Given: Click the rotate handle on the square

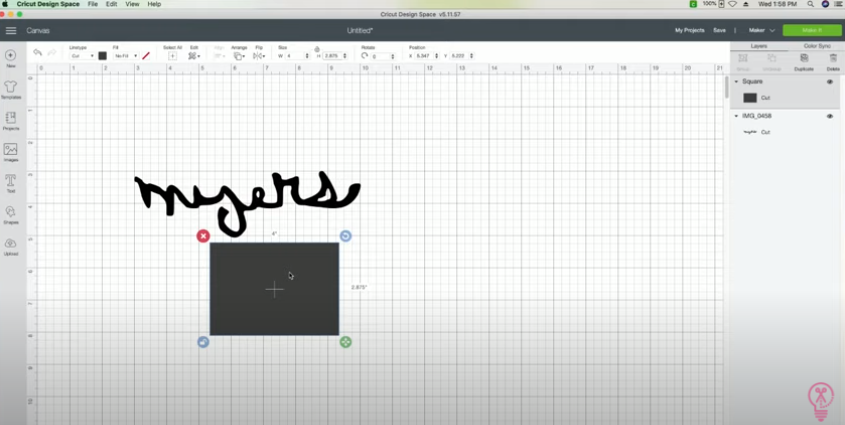Looking at the screenshot, I should [345, 236].
